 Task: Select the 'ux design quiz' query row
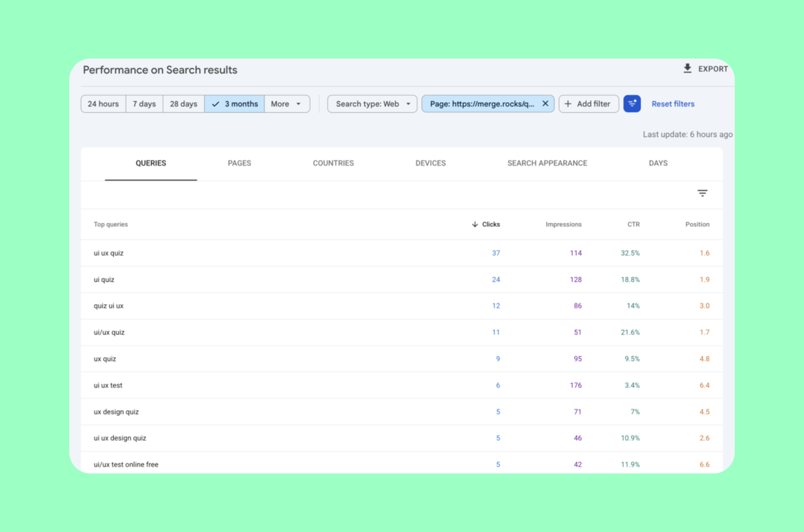(x=402, y=412)
